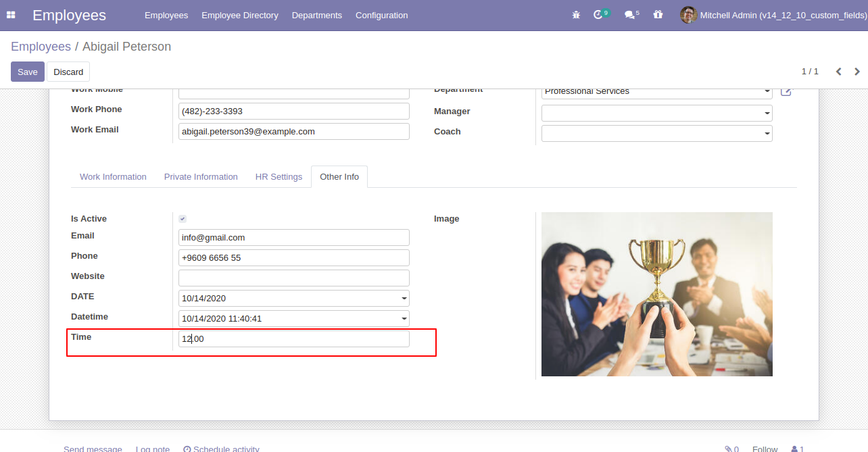Screen dimensions: 868x452
Task: Open the apps grid menu icon
Action: coord(11,15)
